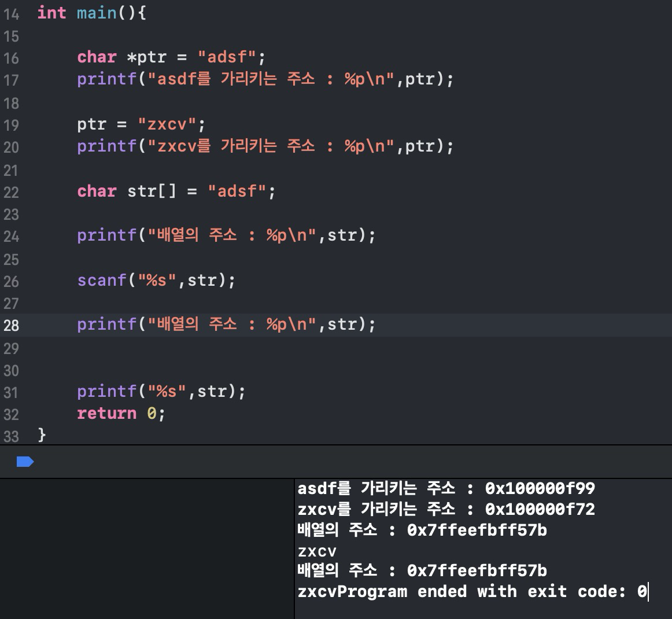672x619 pixels.
Task: Click the 'scanf("%s",str);' code line
Action: click(x=156, y=281)
